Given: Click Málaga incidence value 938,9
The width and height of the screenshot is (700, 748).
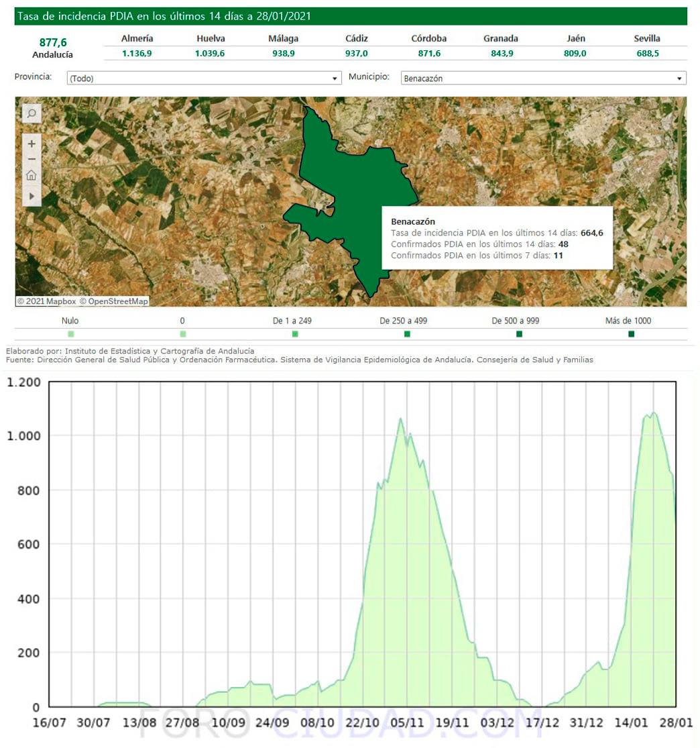Looking at the screenshot, I should (x=283, y=54).
